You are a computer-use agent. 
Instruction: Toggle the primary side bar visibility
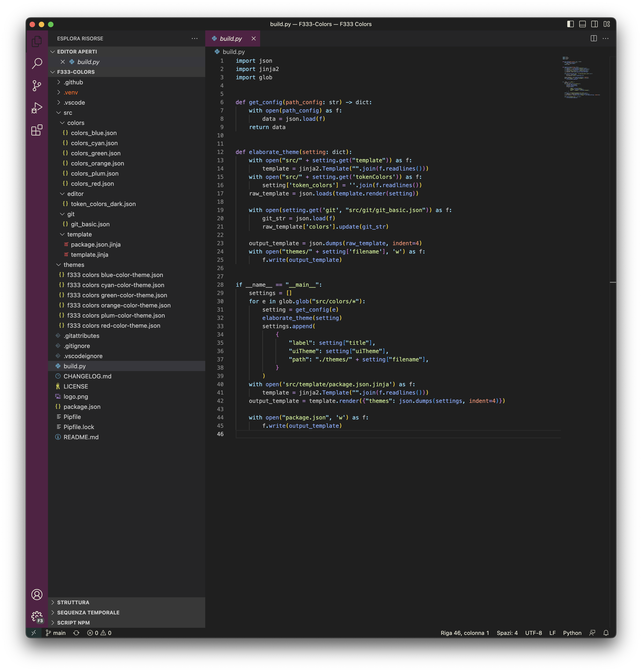pyautogui.click(x=570, y=24)
